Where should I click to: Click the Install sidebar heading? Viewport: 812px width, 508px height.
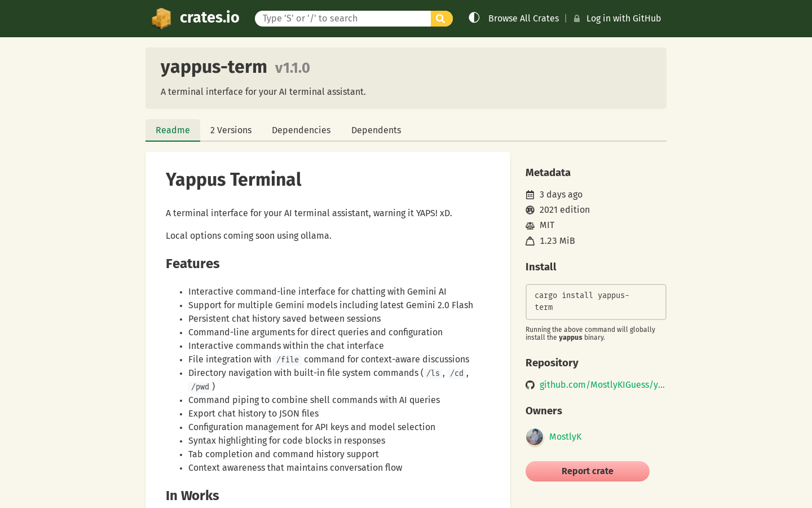[541, 267]
